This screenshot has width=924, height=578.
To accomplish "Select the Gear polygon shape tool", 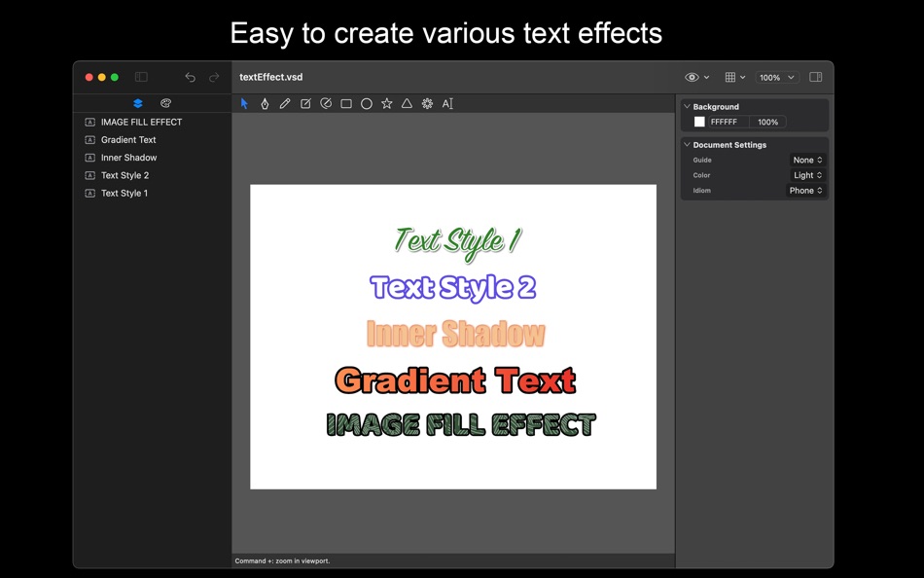I will 427,104.
